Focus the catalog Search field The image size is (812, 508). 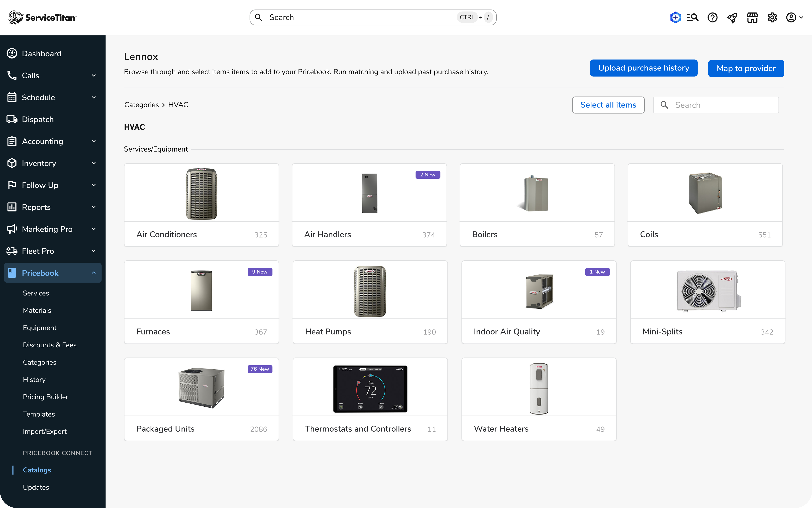pos(716,105)
